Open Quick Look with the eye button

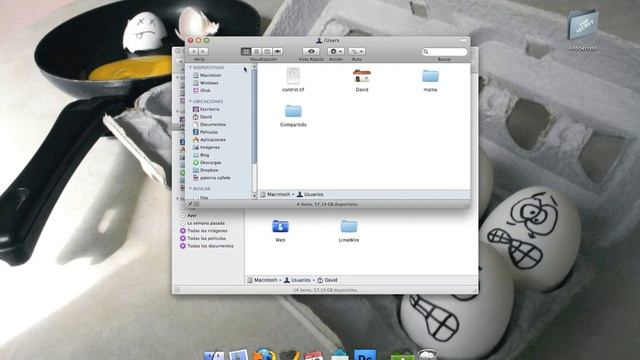[311, 51]
